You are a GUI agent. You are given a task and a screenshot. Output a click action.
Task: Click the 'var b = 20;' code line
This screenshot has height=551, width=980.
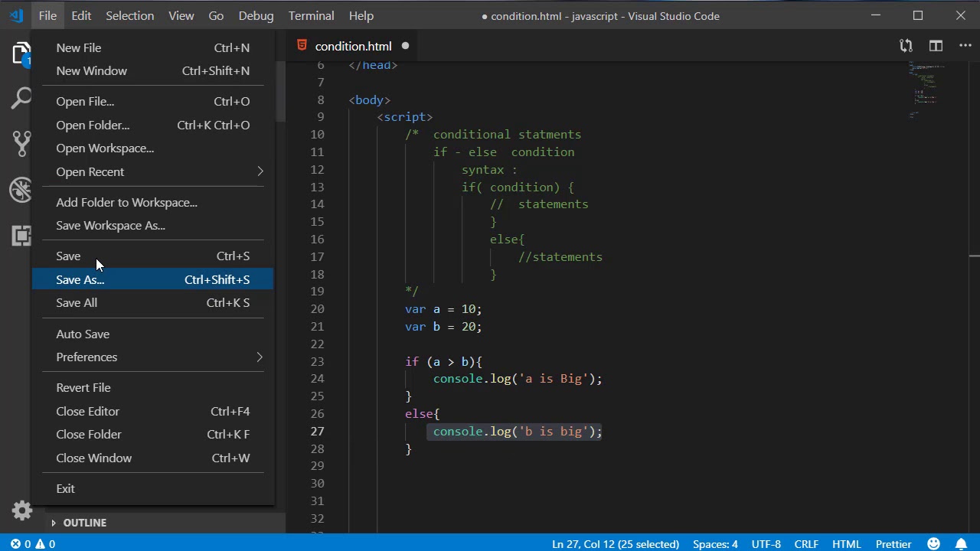(443, 326)
